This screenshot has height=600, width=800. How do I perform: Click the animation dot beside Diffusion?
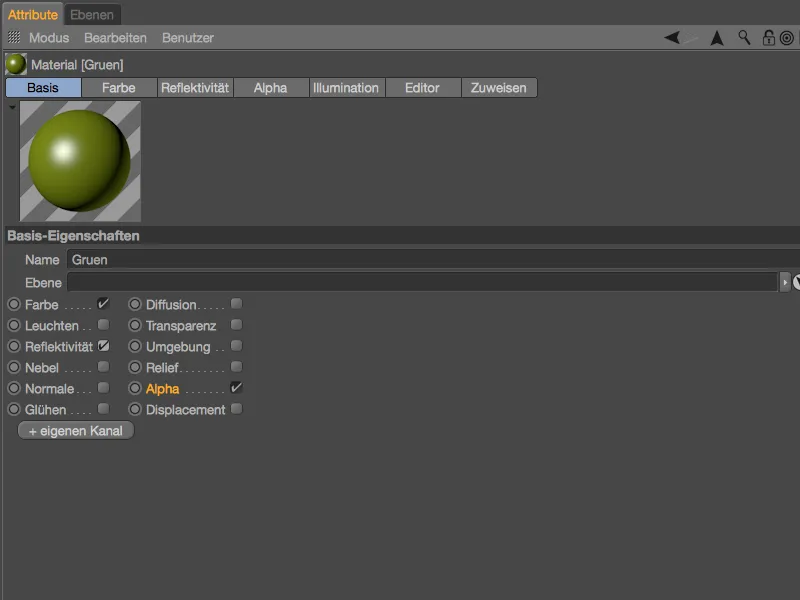(x=135, y=305)
